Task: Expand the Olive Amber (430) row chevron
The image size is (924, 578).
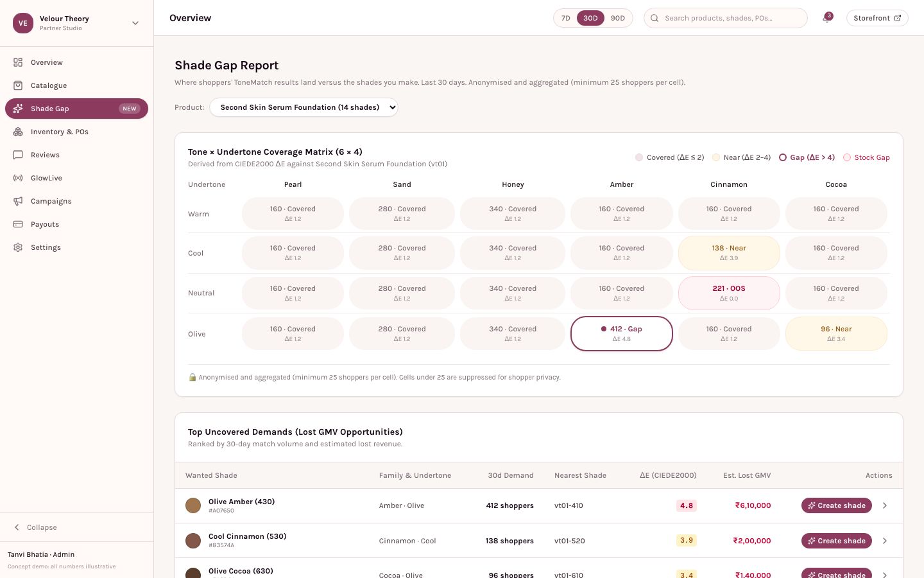Action: [885, 505]
